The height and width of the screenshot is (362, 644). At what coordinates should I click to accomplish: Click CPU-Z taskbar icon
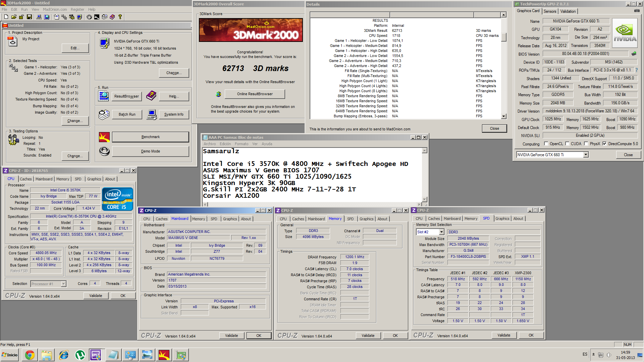96,355
